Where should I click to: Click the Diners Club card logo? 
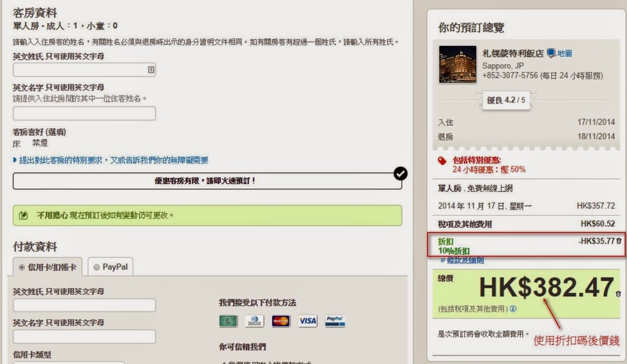click(x=254, y=321)
